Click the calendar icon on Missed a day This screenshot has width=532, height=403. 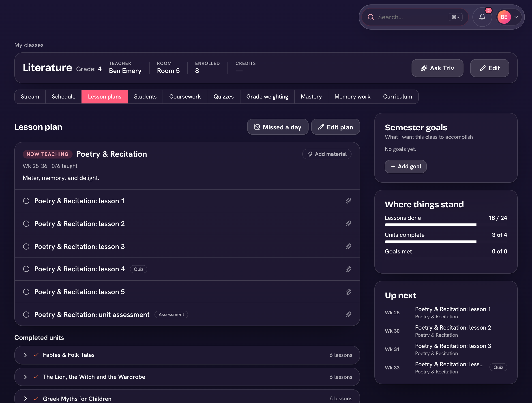(257, 127)
